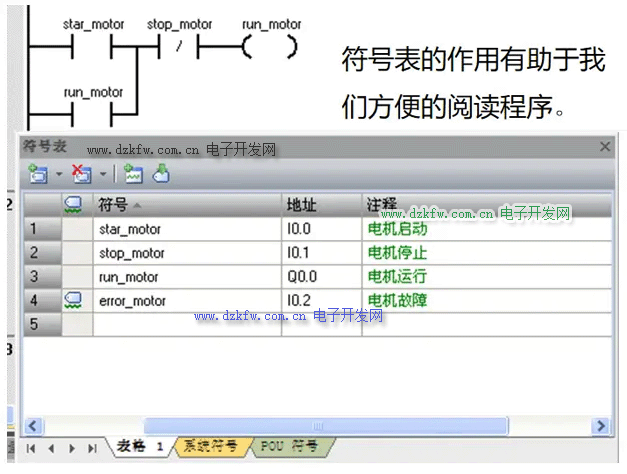
Task: Click the symbol icon beside error_motor
Action: click(76, 300)
